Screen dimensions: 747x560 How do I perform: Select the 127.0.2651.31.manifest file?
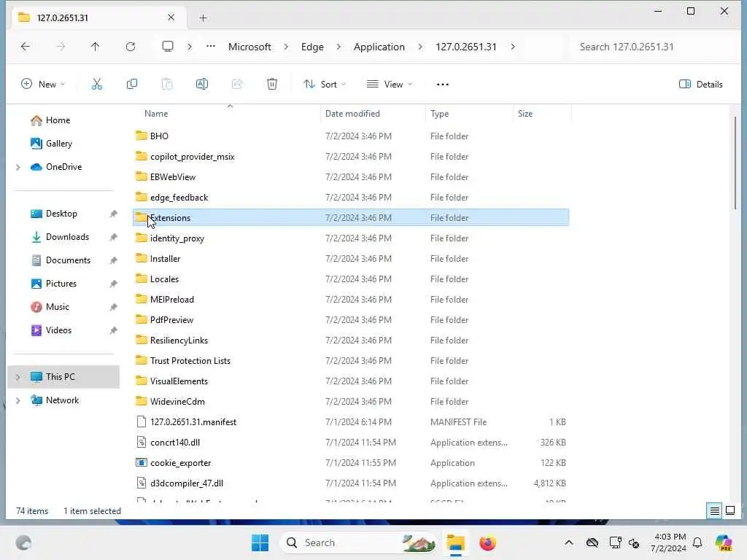pyautogui.click(x=351, y=422)
